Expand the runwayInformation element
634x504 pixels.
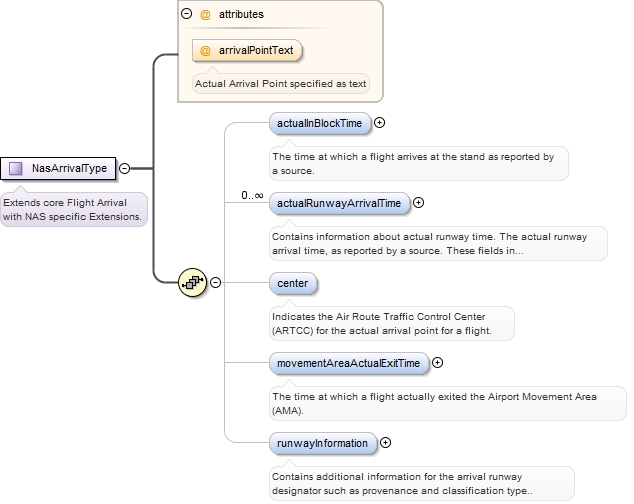(386, 442)
